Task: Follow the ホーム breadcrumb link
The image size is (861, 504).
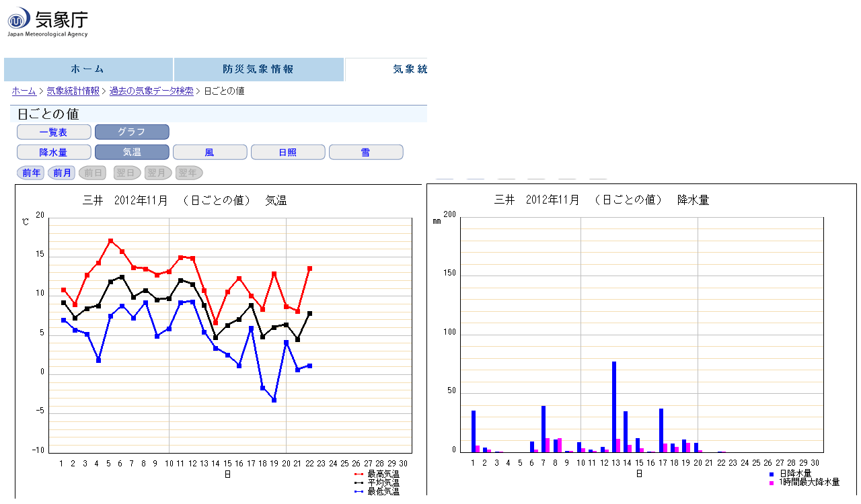Action: point(24,91)
